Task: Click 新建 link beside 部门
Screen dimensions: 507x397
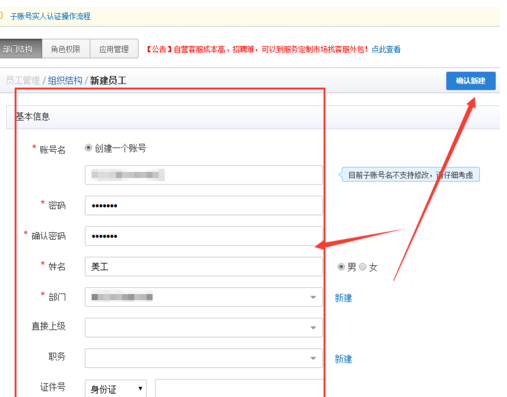Action: (x=343, y=298)
